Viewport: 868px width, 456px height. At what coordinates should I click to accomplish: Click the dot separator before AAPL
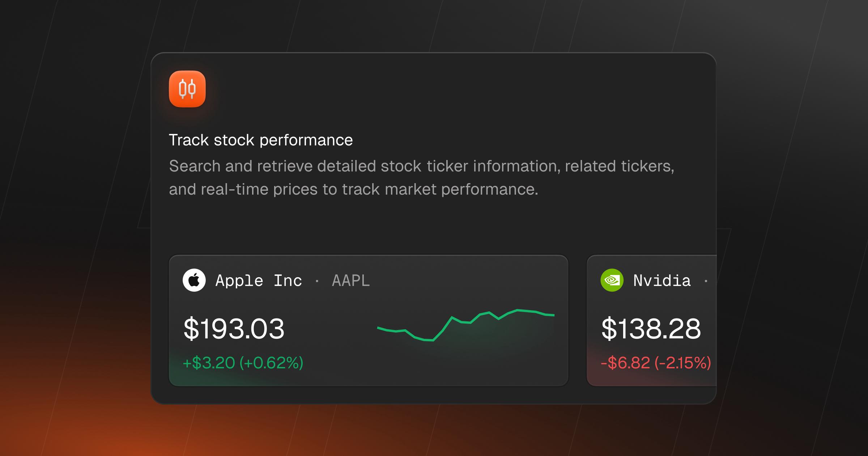(x=317, y=281)
